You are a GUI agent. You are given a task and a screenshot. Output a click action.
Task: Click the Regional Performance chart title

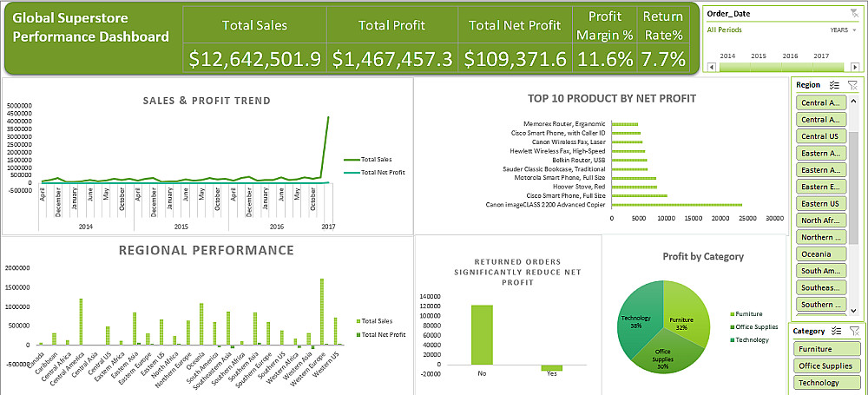point(207,250)
